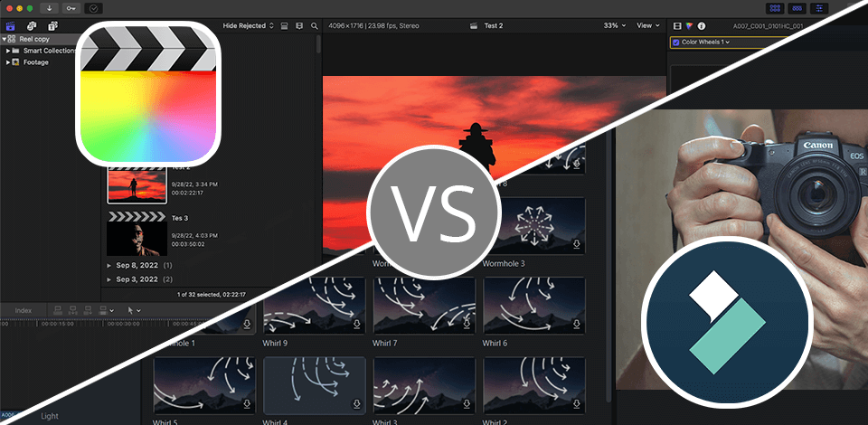The height and width of the screenshot is (425, 868).
Task: Select the Whirl 4 effect thumbnail
Action: 315,386
